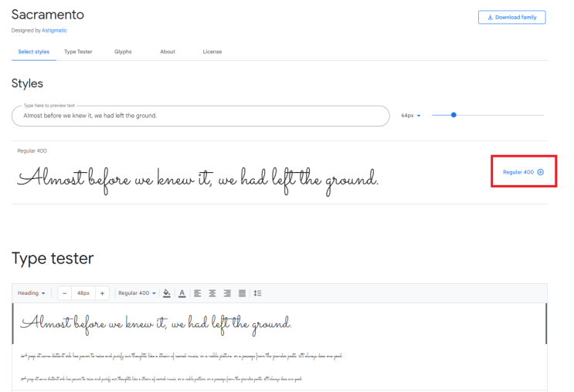The height and width of the screenshot is (392, 574).
Task: Choose the background fill color icon
Action: pyautogui.click(x=167, y=293)
